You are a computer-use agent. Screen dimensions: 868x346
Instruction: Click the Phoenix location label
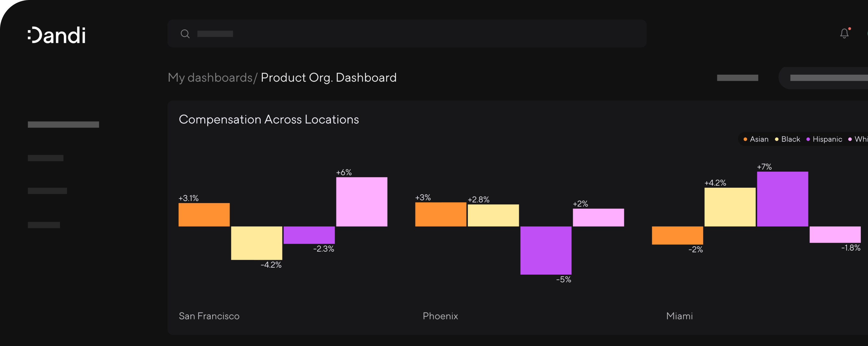coord(440,316)
